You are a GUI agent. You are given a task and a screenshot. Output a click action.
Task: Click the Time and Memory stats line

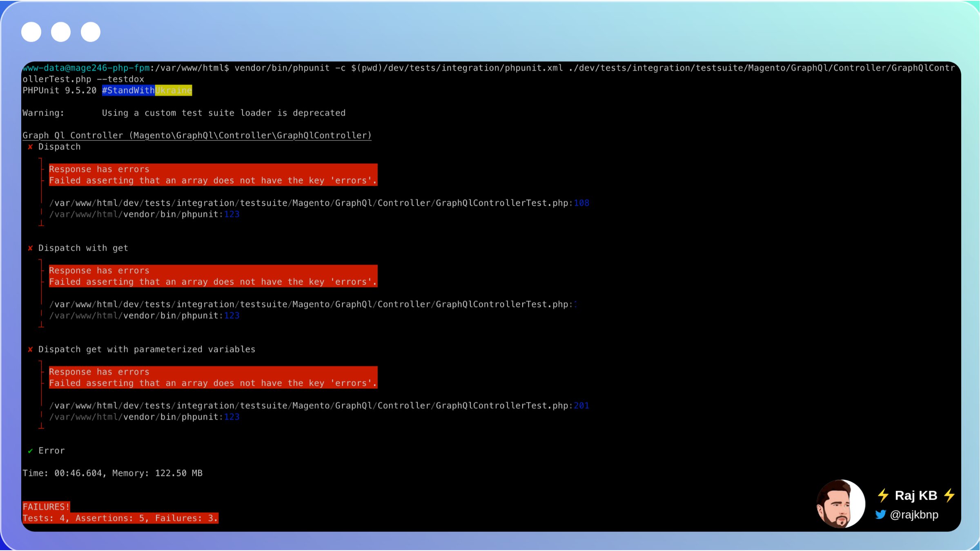[x=112, y=473]
